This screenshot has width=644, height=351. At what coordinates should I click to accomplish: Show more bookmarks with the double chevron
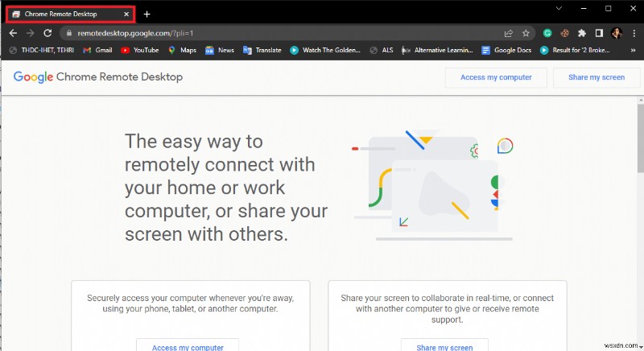coord(633,50)
